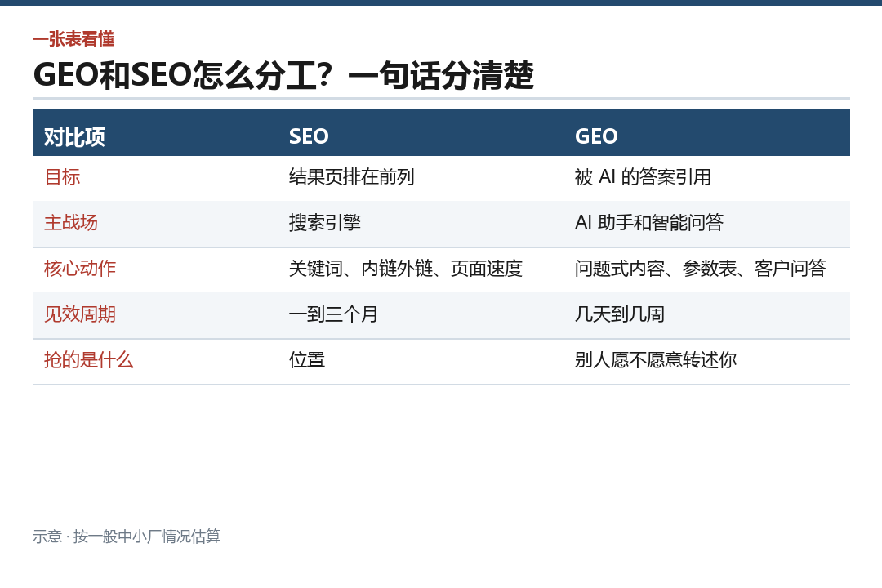The width and height of the screenshot is (882, 588).
Task: Select the '对比项' column header
Action: tap(75, 136)
